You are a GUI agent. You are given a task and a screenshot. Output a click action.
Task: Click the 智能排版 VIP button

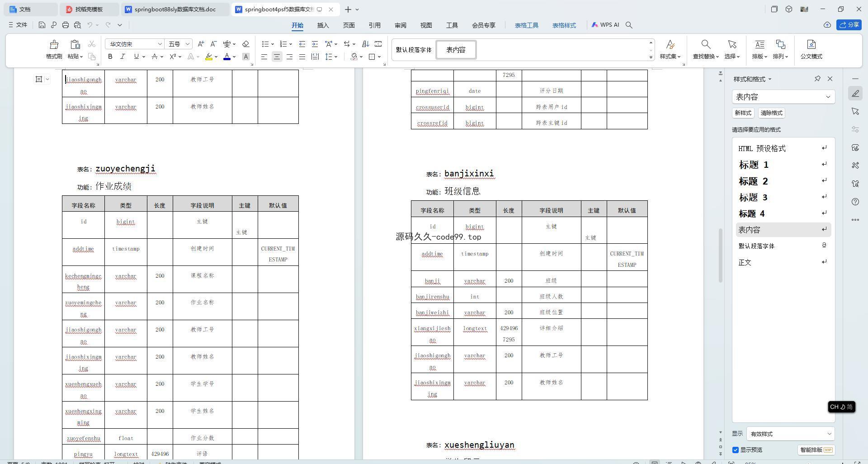pyautogui.click(x=816, y=450)
